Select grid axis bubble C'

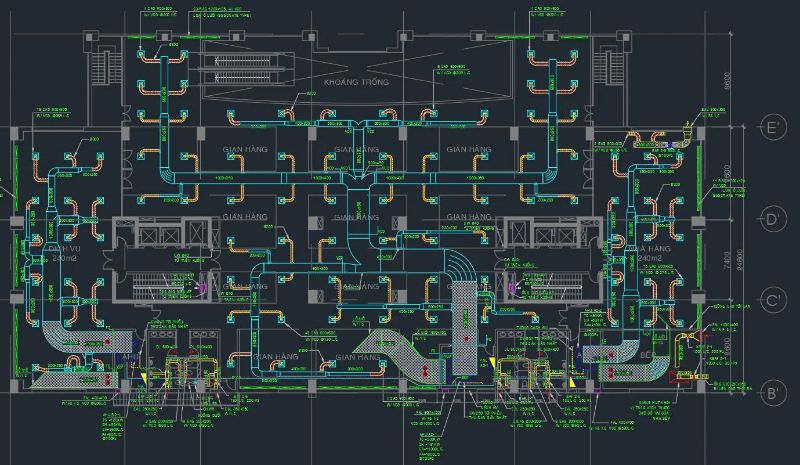773,300
